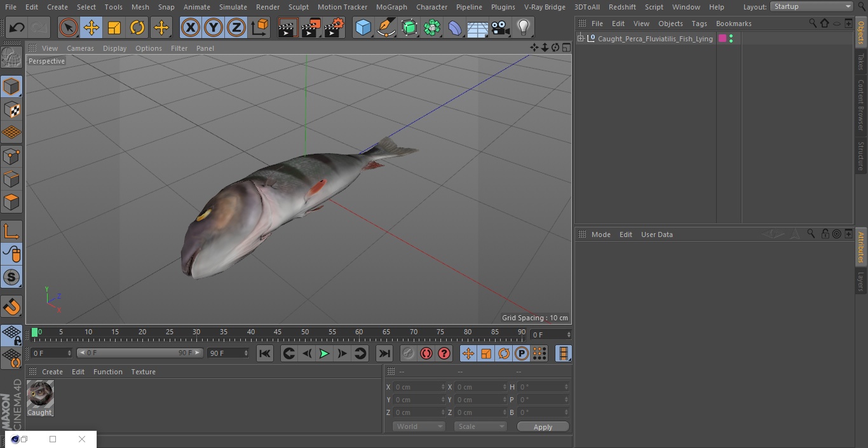This screenshot has width=868, height=448.
Task: Select Caught_Perca_Fluviatilis_Fish_Lying object
Action: click(655, 39)
